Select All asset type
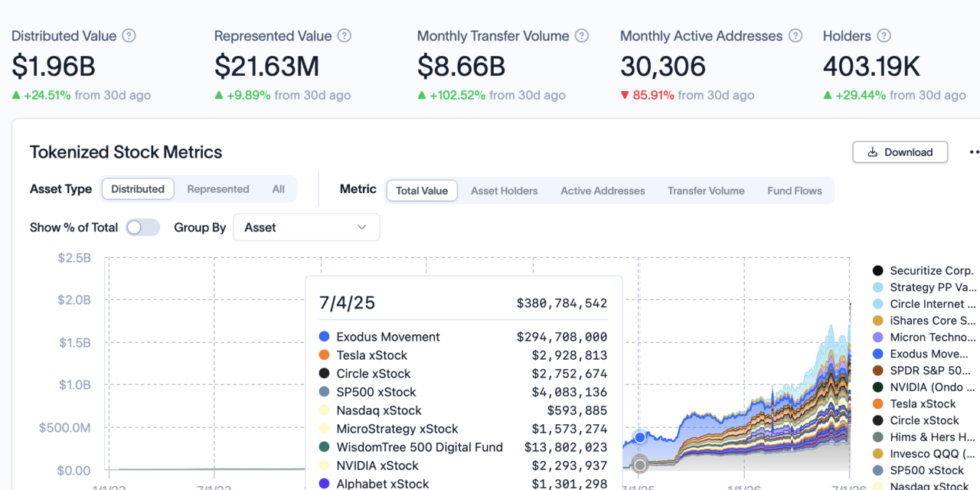The width and height of the screenshot is (980, 490). pyautogui.click(x=278, y=189)
